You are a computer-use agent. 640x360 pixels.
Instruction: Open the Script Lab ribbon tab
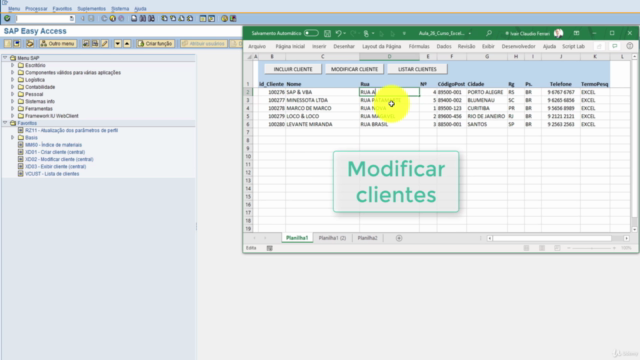click(573, 47)
